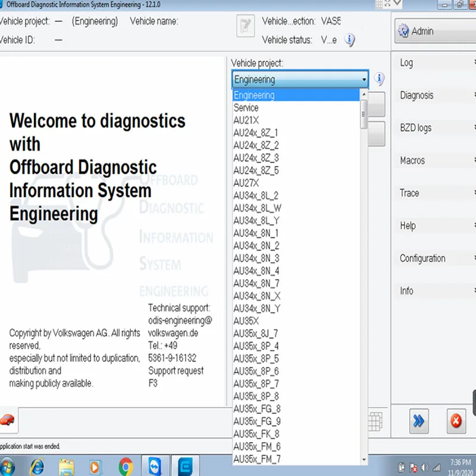Click the project list scroll-down arrow
Screen dimensions: 476x476
click(364, 460)
